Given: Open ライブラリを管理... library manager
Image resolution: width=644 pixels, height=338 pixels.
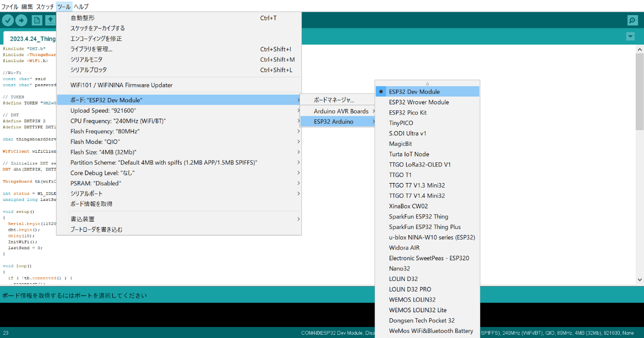Looking at the screenshot, I should (179, 49).
